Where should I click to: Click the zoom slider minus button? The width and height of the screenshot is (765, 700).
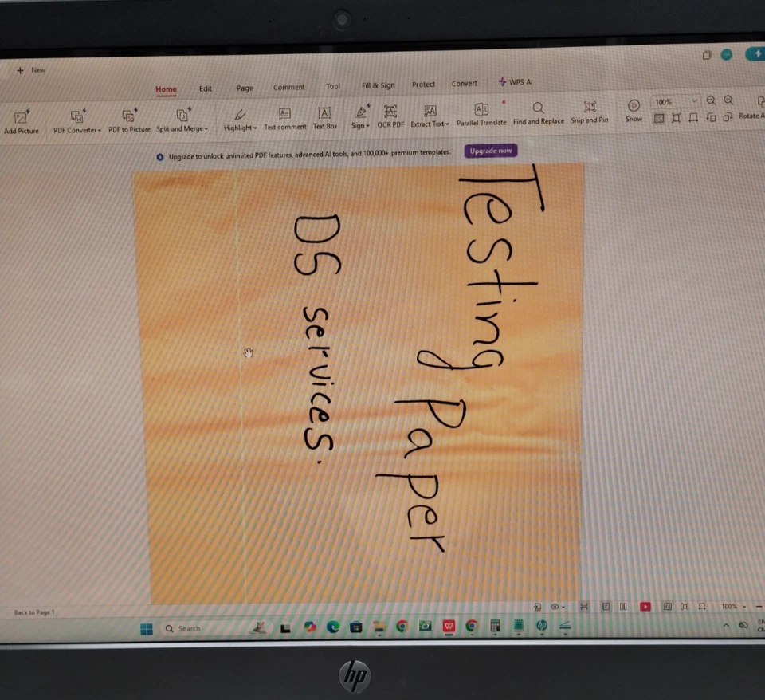tap(759, 606)
